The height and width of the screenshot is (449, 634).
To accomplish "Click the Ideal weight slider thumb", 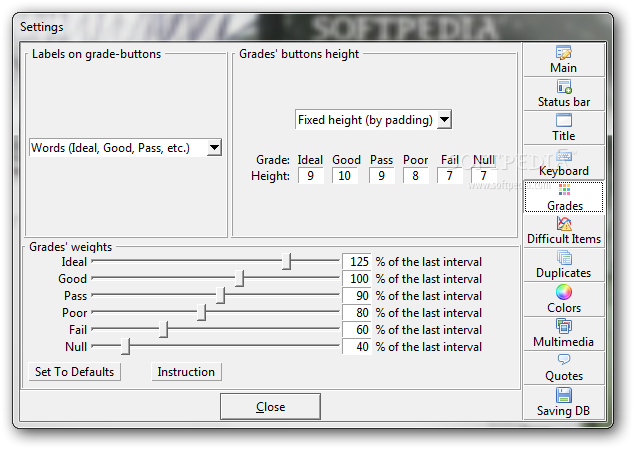I will (286, 261).
